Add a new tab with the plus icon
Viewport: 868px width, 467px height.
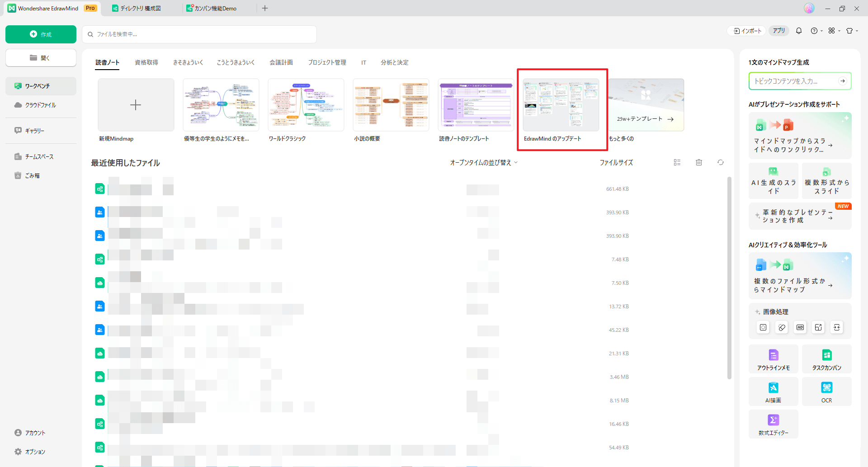point(265,8)
